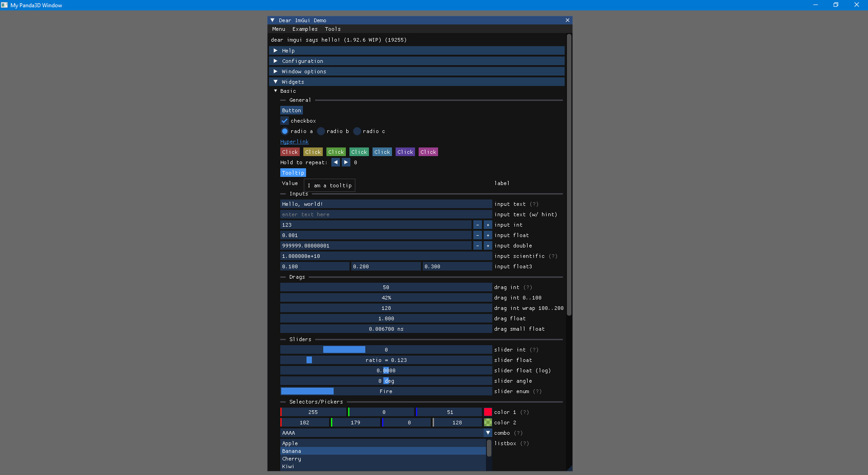Click the red Click button
Viewport: 868px width, 475px height.
click(290, 152)
